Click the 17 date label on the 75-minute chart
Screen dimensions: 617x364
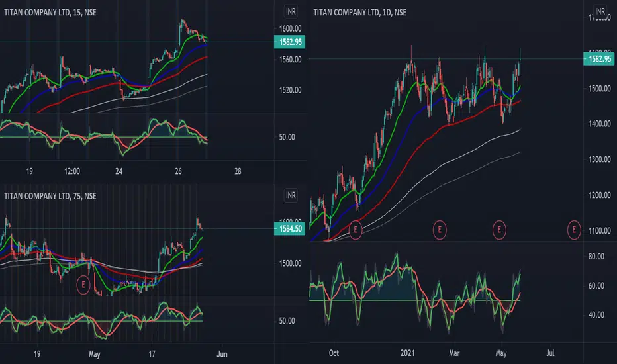click(x=152, y=354)
